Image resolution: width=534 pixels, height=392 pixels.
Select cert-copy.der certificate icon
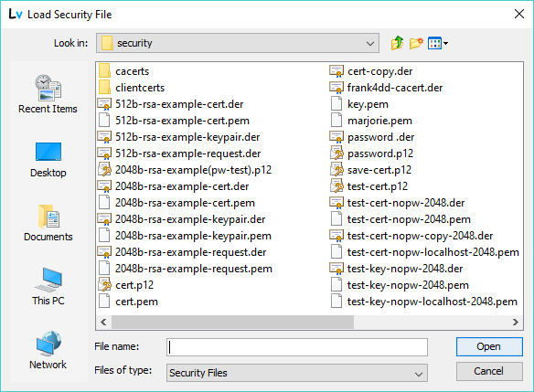pos(336,71)
